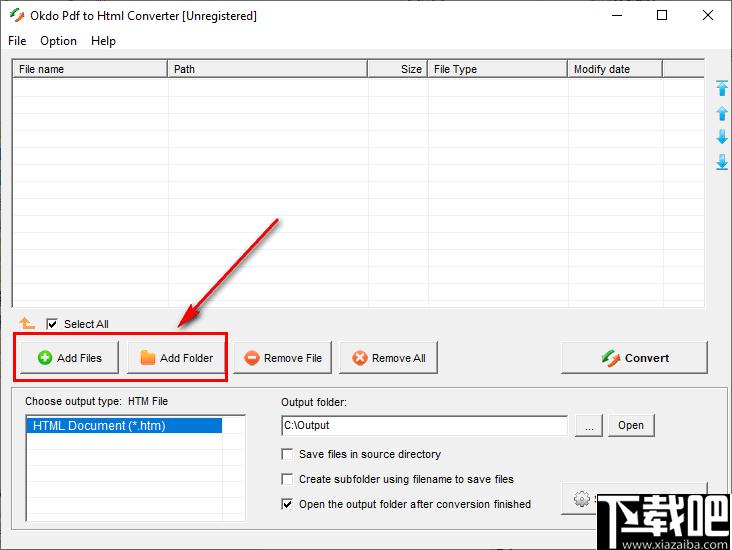Move selected file up one position
This screenshot has width=732, height=550.
722,113
